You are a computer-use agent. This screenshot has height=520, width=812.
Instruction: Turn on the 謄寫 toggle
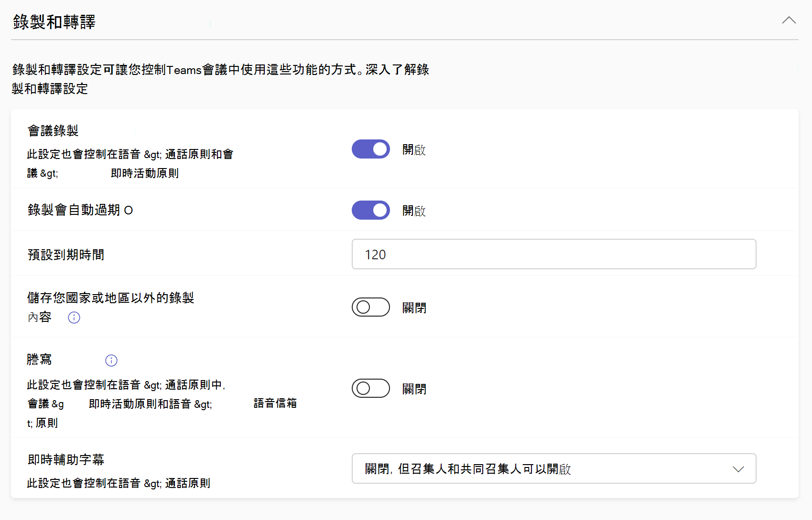371,388
